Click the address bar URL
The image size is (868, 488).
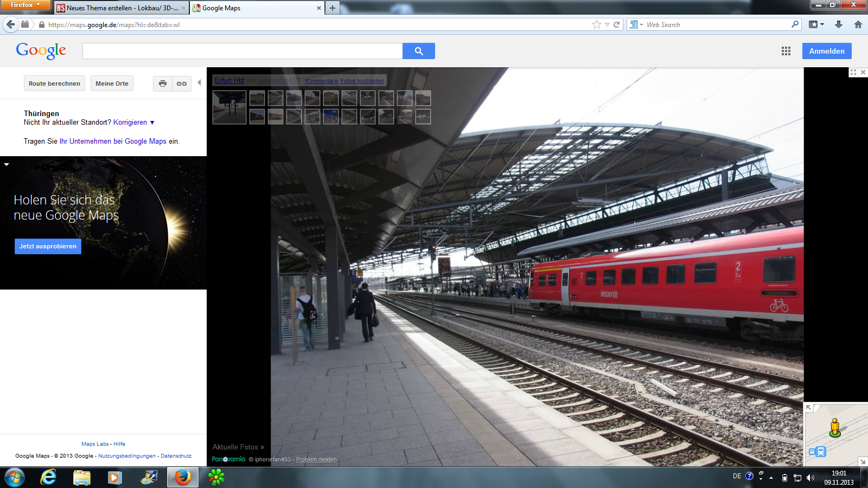pyautogui.click(x=114, y=25)
